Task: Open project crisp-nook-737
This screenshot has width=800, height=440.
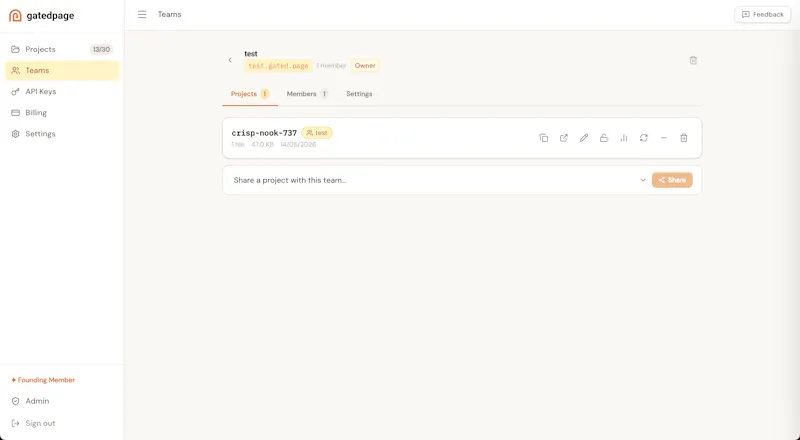Action: 264,133
